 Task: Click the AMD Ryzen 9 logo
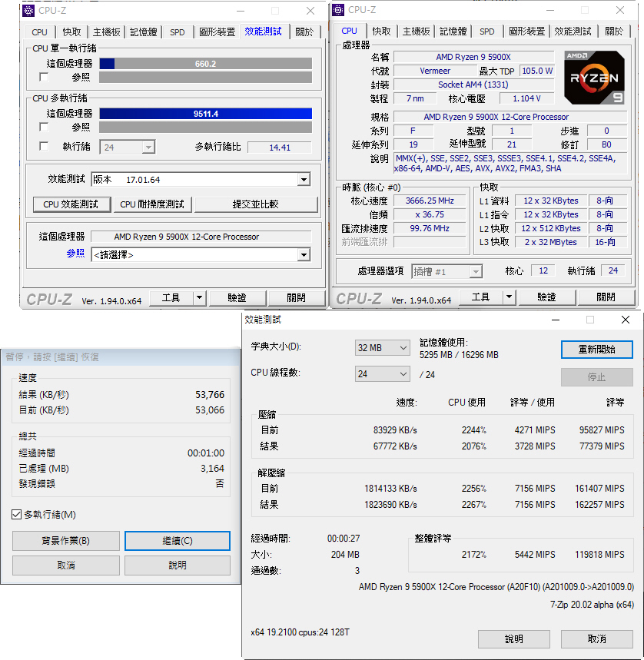(x=594, y=78)
